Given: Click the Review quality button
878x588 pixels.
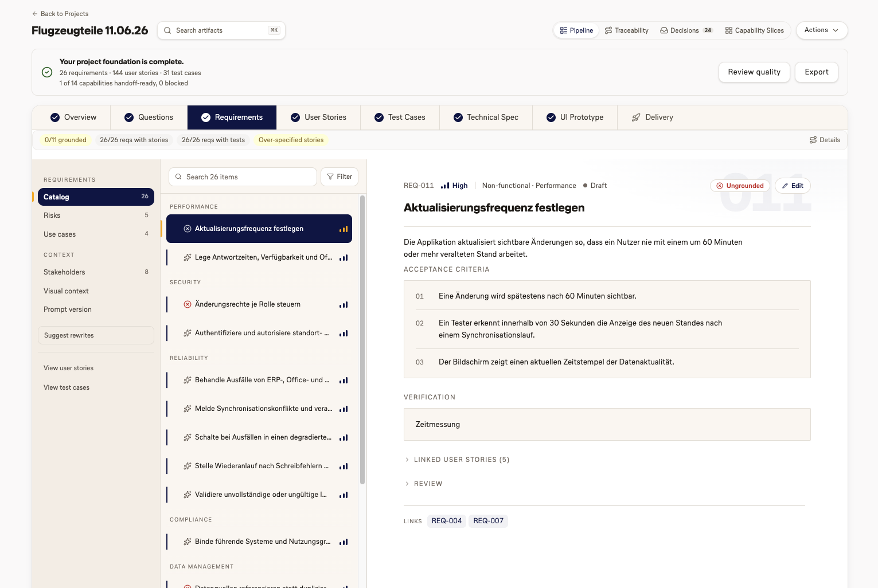Looking at the screenshot, I should coord(754,72).
